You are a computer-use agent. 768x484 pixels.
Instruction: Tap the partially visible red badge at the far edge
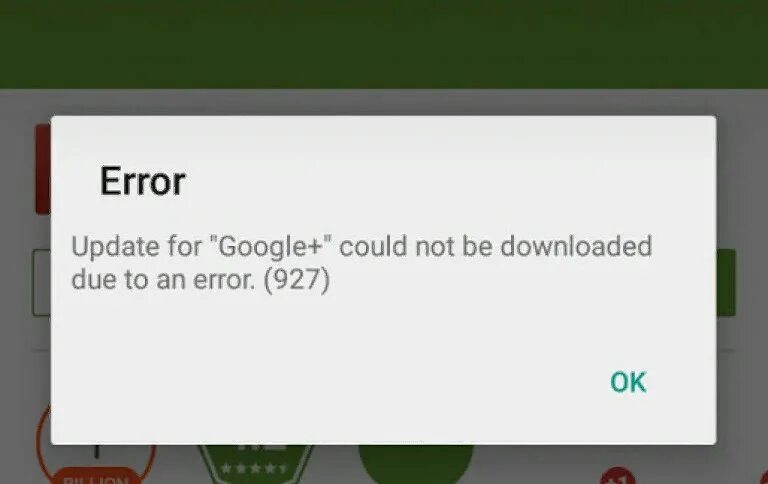(764, 477)
